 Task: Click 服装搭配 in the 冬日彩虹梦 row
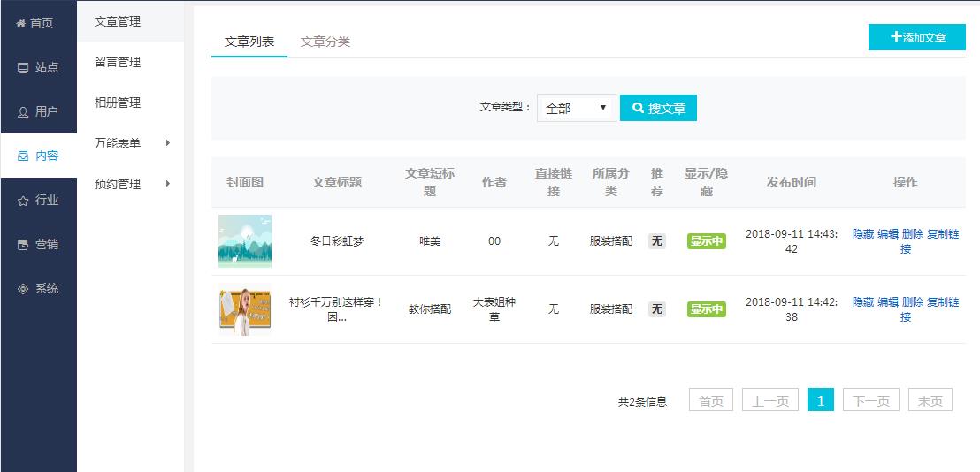(x=611, y=241)
